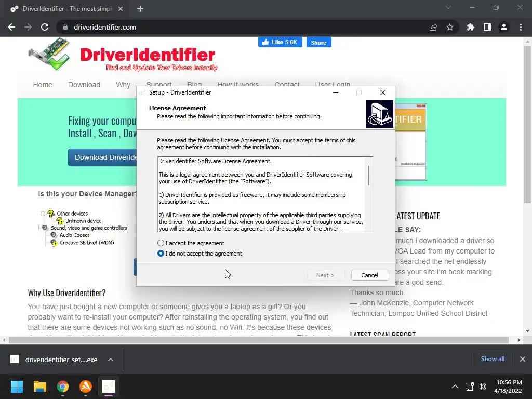Image resolution: width=532 pixels, height=399 pixels.
Task: Switch to Chrome in the taskbar
Action: point(63,387)
